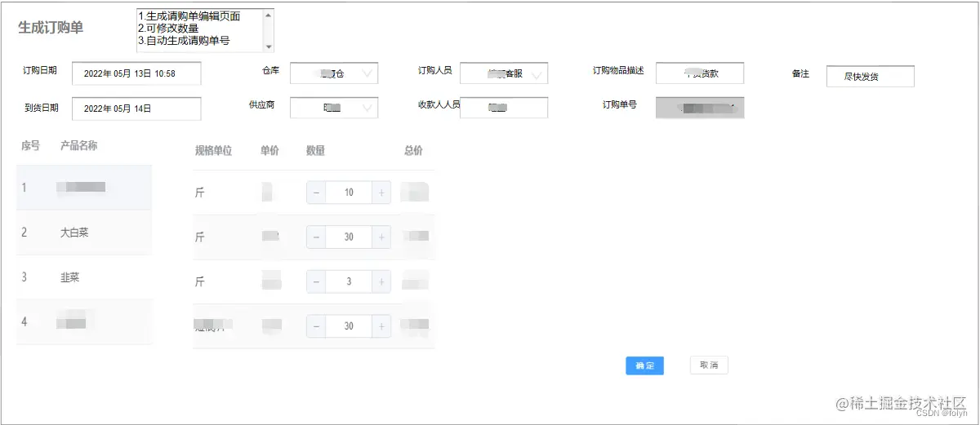Click quantity value 30 in row 4
This screenshot has height=425, width=980.
click(x=349, y=325)
